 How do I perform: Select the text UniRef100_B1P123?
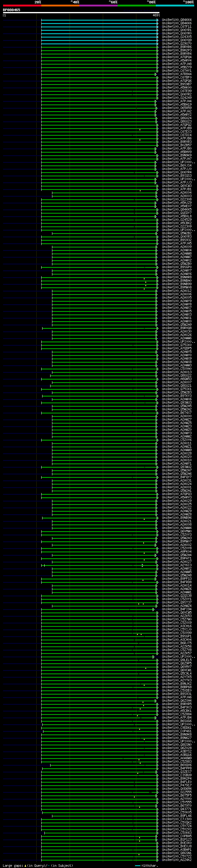coord(177,840)
